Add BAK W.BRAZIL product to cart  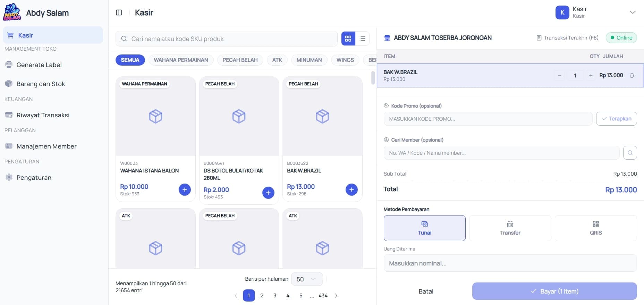pyautogui.click(x=351, y=189)
